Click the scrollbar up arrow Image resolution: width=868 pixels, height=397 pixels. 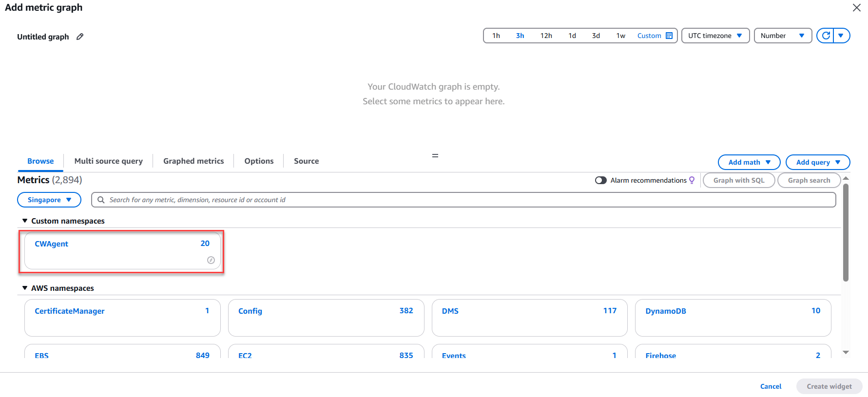(x=846, y=178)
